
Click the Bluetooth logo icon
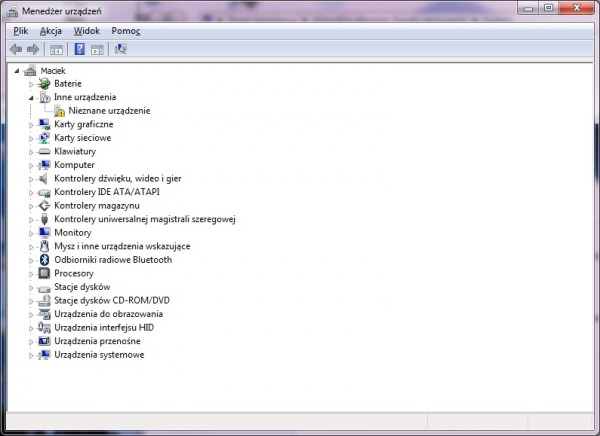click(x=44, y=260)
